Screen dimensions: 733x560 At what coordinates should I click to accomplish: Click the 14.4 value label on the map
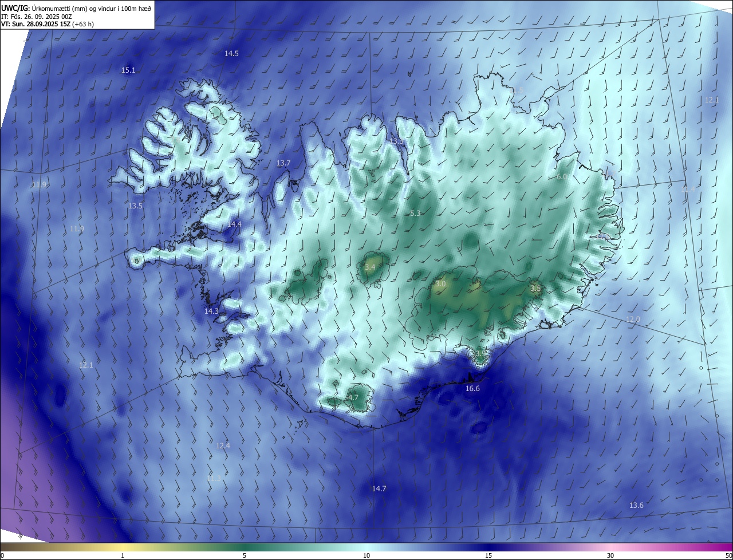[234, 224]
